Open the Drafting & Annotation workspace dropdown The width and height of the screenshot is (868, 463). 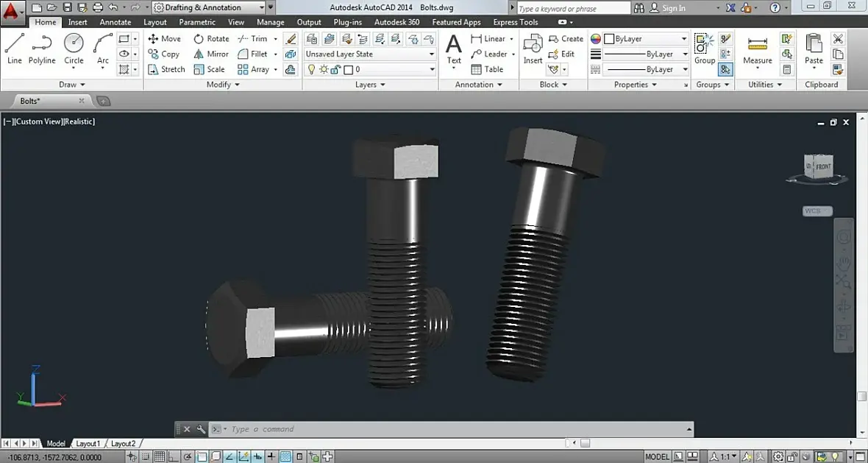pyautogui.click(x=209, y=8)
